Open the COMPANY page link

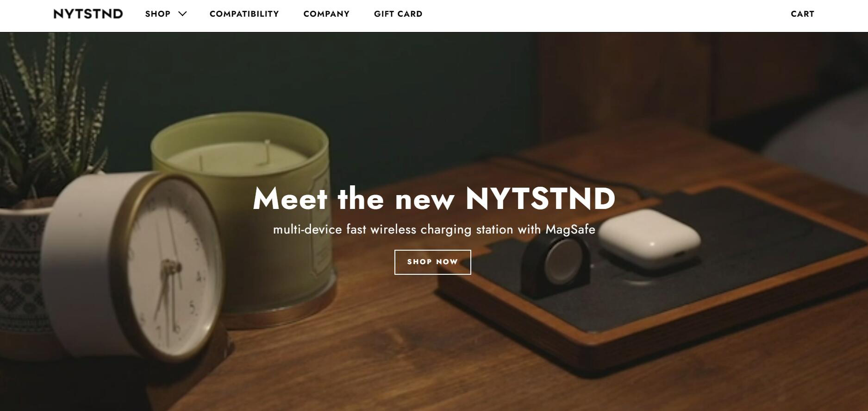326,14
